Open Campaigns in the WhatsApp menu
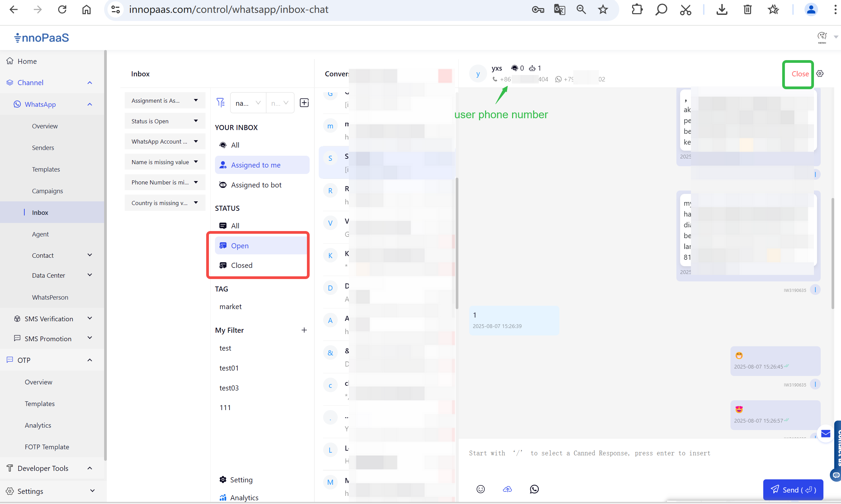This screenshot has width=841, height=504. (47, 191)
